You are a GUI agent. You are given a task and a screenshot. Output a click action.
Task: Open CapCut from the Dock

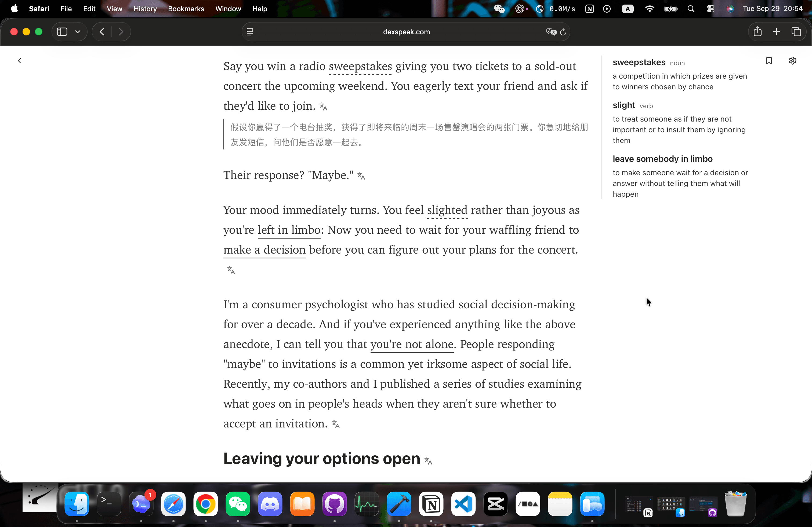coord(496,504)
